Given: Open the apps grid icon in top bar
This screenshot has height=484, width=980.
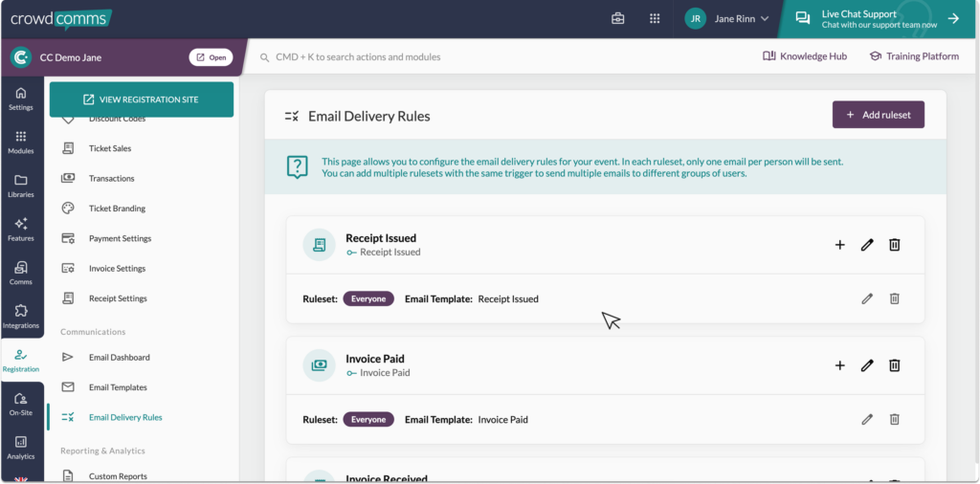Looking at the screenshot, I should 655,19.
